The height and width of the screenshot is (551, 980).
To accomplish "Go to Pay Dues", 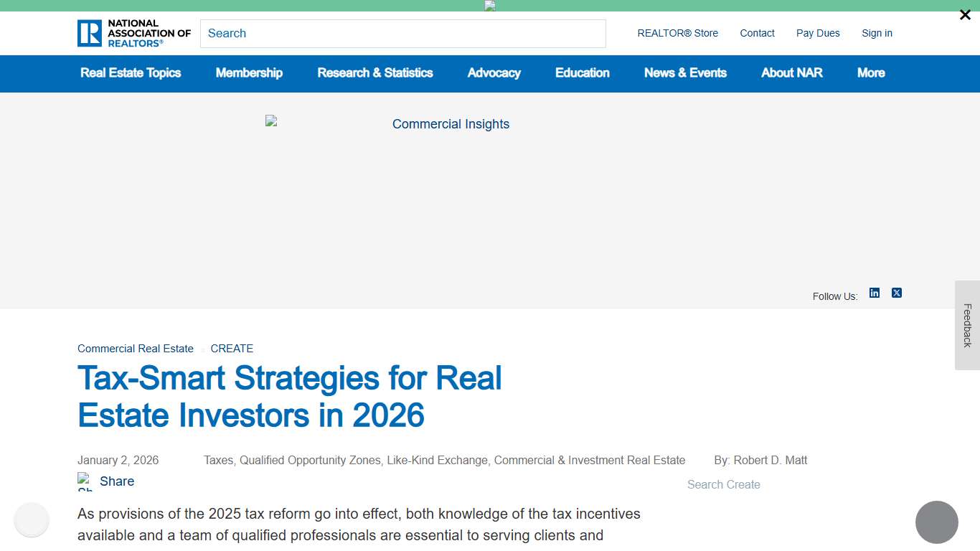I will click(x=818, y=33).
